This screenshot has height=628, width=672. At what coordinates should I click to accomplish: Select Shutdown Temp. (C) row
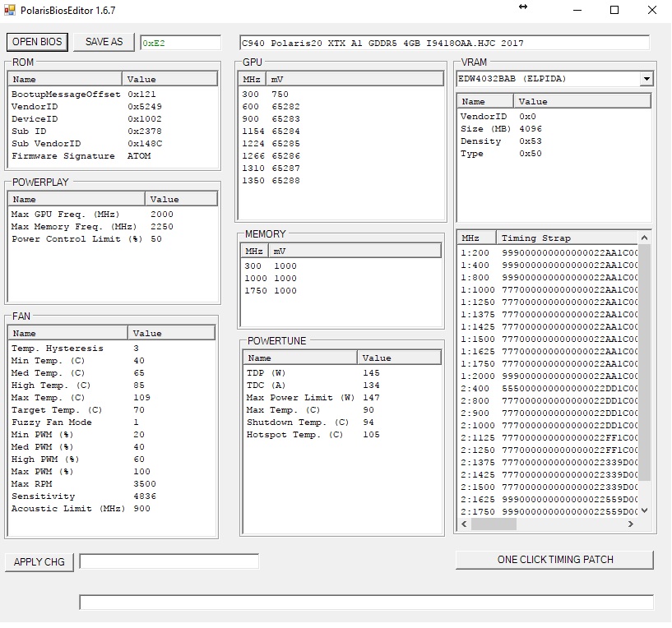coord(342,423)
